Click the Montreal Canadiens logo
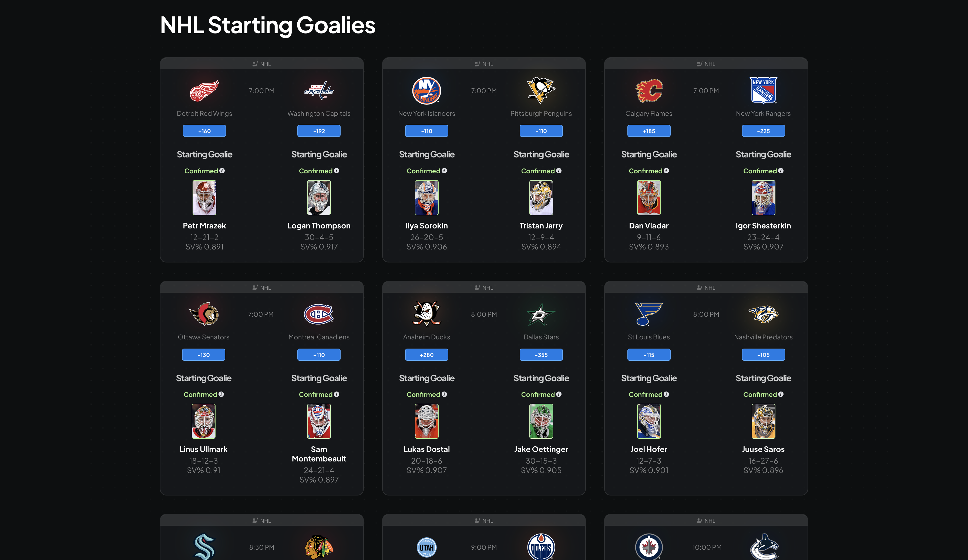The width and height of the screenshot is (968, 560). [319, 314]
